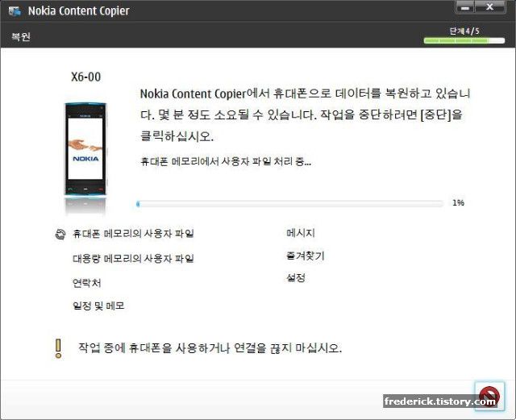Click the yellow exclamation warning icon
Image resolution: width=516 pixels, height=420 pixels.
(58, 348)
